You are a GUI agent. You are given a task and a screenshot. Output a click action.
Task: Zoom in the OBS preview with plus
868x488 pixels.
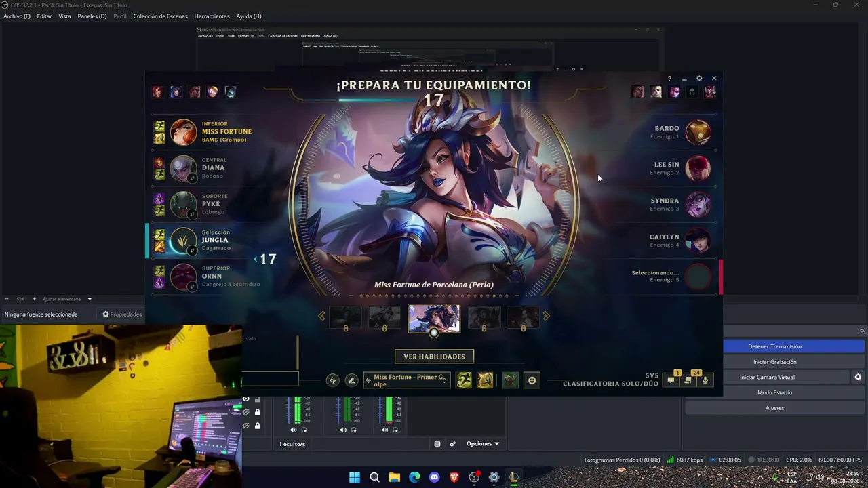point(35,299)
